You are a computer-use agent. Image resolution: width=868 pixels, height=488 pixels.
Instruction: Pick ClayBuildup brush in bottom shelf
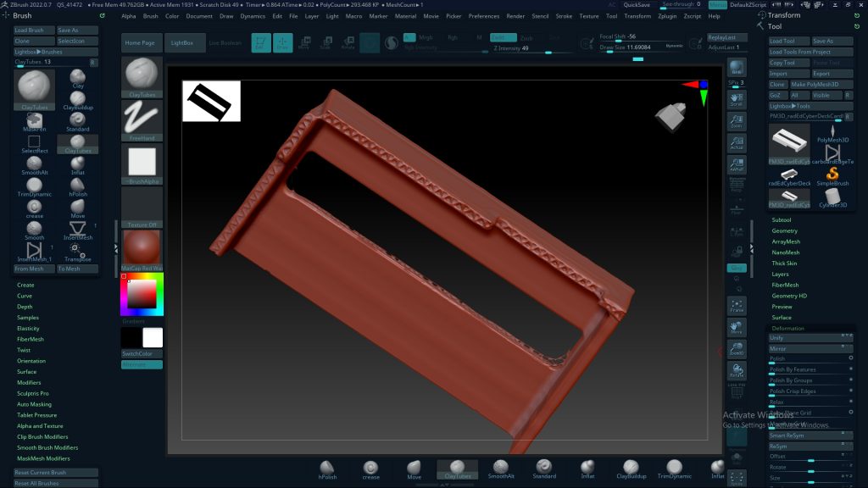point(631,469)
